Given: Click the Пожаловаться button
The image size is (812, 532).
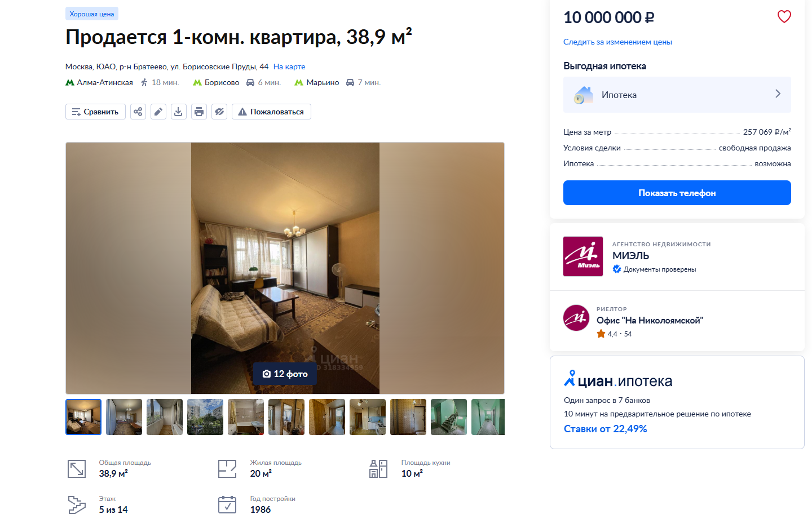Looking at the screenshot, I should [271, 112].
